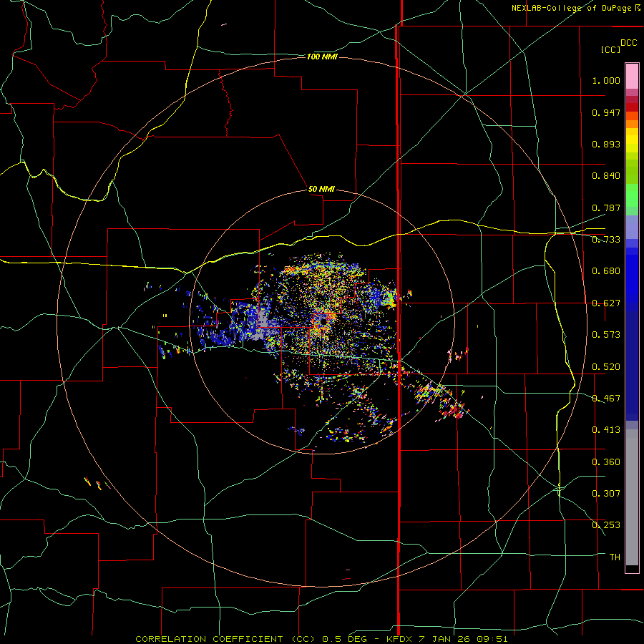Click the 50 NMI range ring label

tap(321, 190)
